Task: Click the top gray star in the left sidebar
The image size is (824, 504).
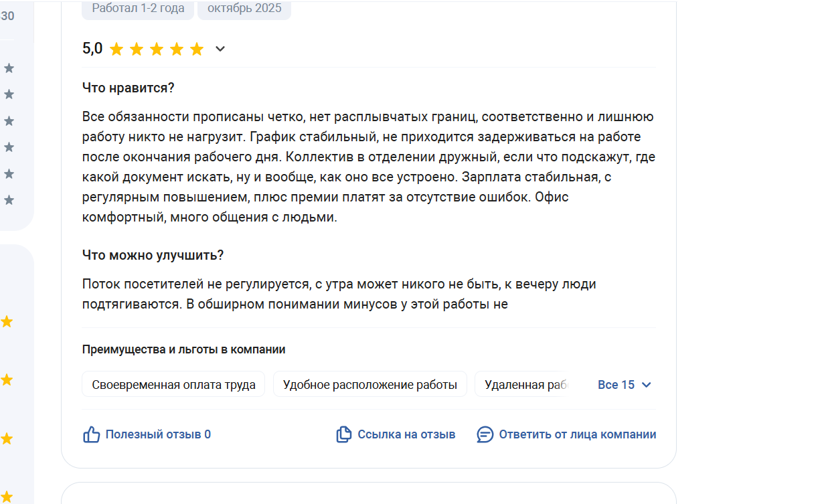Action: [9, 68]
